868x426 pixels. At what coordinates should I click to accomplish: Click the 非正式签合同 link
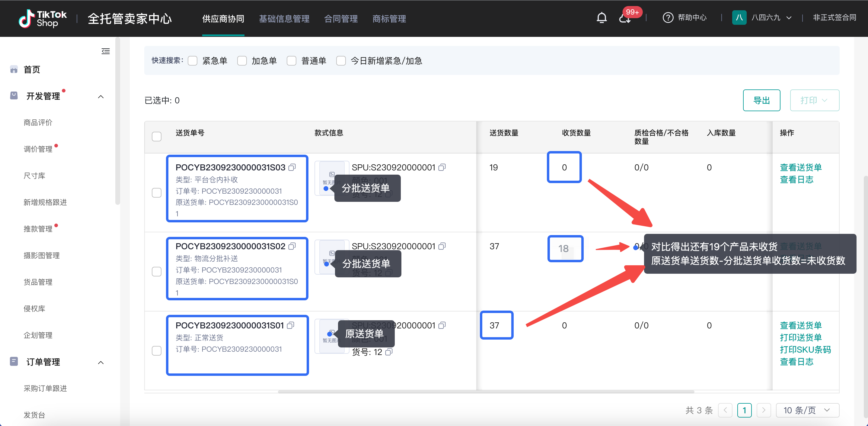click(834, 18)
